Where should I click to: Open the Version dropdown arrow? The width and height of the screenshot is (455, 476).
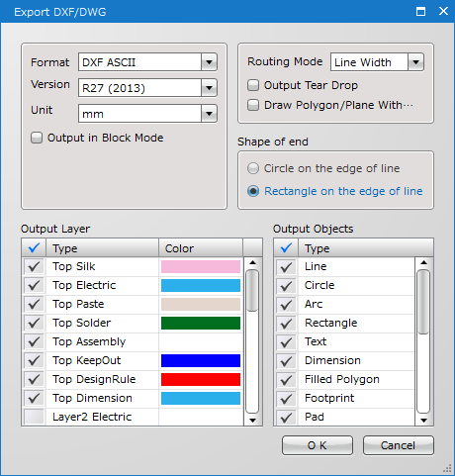[209, 88]
